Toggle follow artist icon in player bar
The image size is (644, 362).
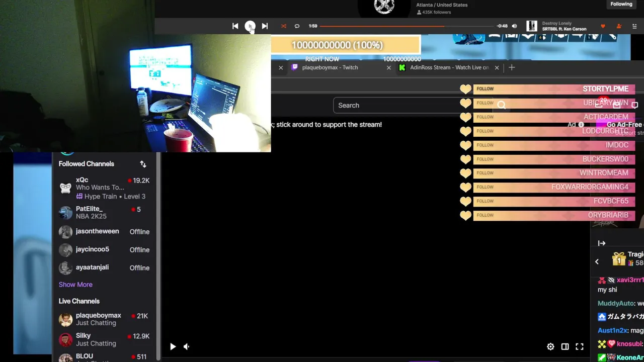619,26
